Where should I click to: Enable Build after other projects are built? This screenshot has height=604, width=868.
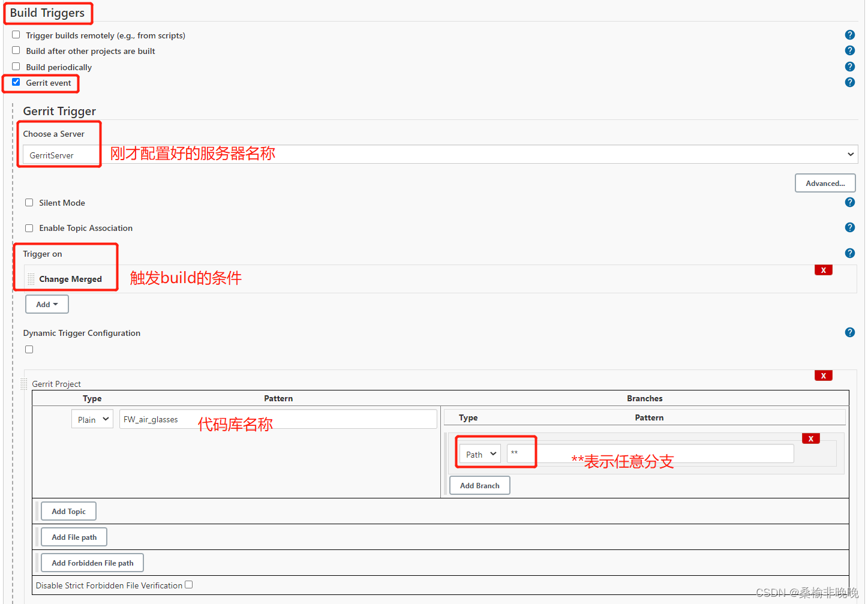pos(16,50)
